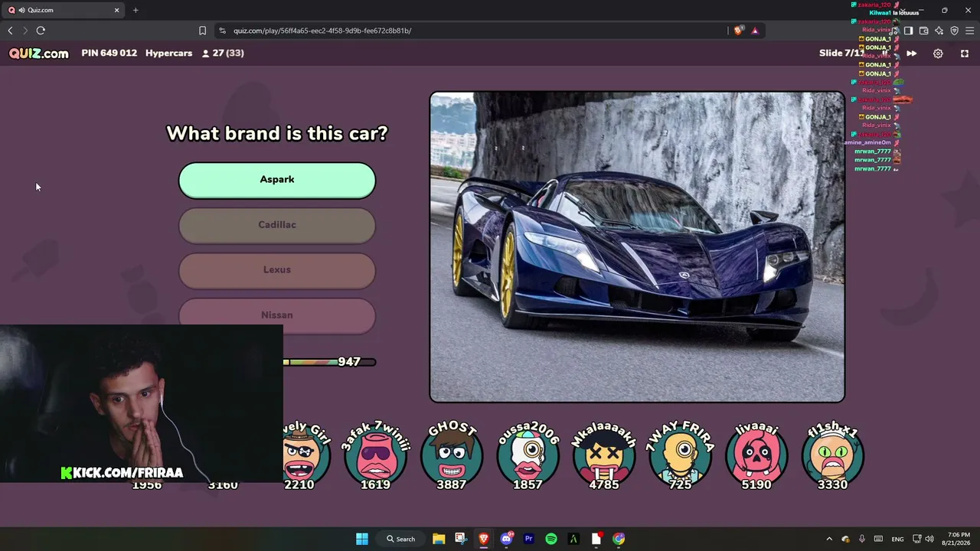Open the blue hypercar image
This screenshot has height=551, width=980.
point(637,247)
